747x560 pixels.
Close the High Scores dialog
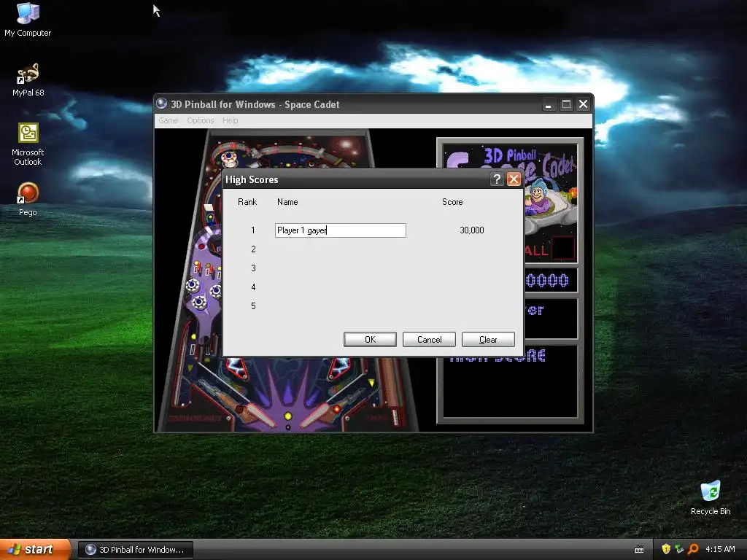(514, 179)
